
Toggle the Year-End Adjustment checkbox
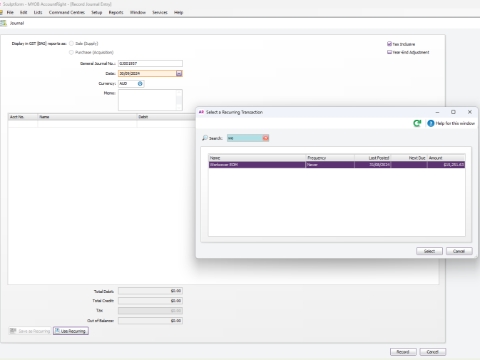(389, 52)
